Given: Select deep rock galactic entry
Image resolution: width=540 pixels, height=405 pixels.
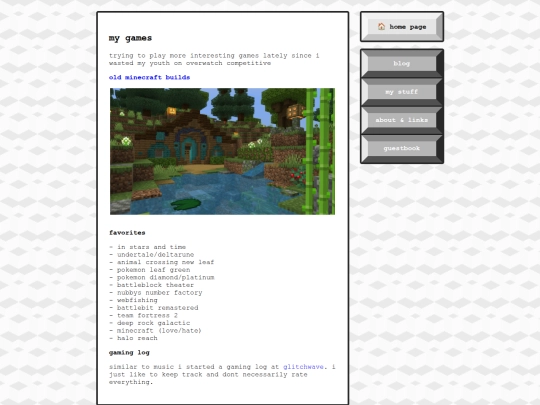Looking at the screenshot, I should [150, 323].
